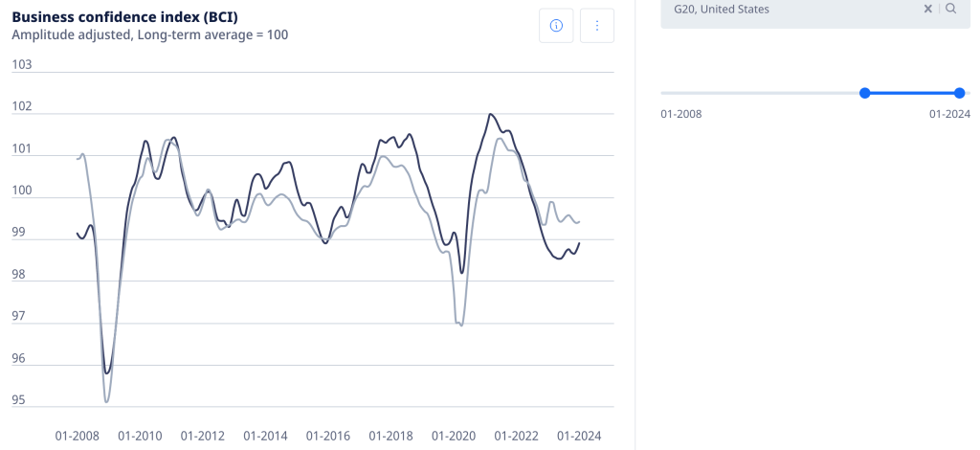The image size is (980, 450).
Task: Click the G20, United States search field
Action: [x=785, y=10]
